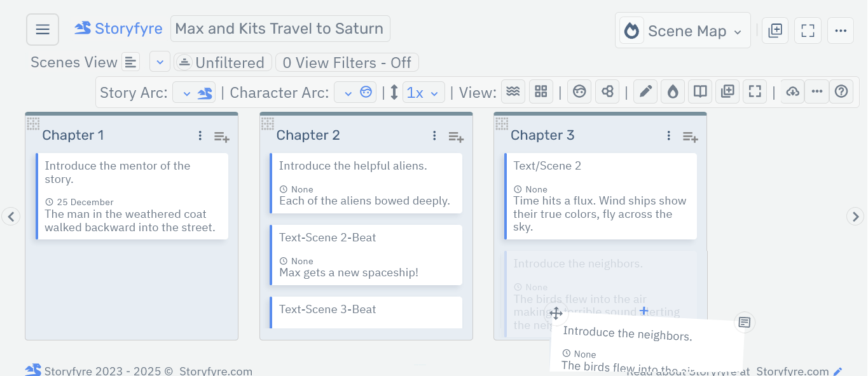Toggle the Unfiltered filter setting
Screen dimensions: 868x376
[223, 62]
